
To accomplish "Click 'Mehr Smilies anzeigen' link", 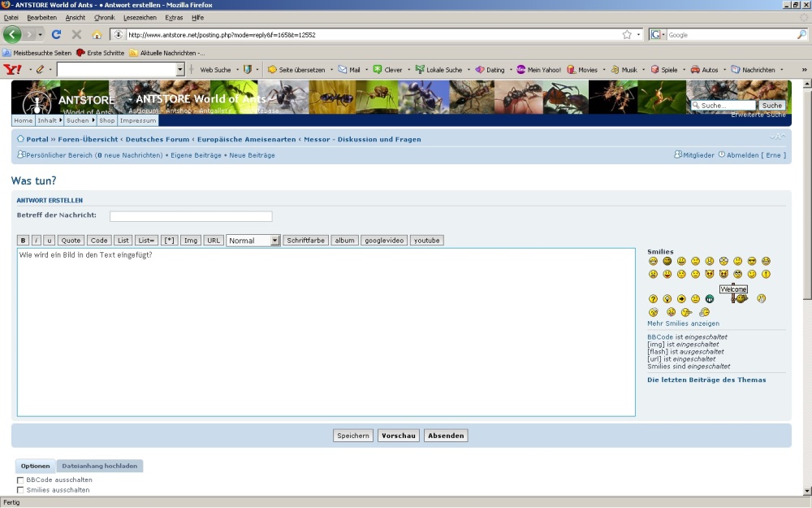I will click(683, 323).
